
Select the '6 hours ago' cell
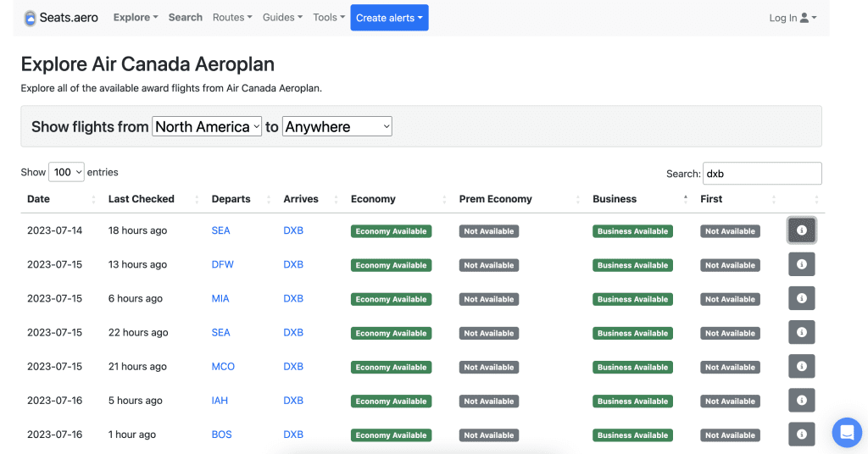tap(135, 299)
